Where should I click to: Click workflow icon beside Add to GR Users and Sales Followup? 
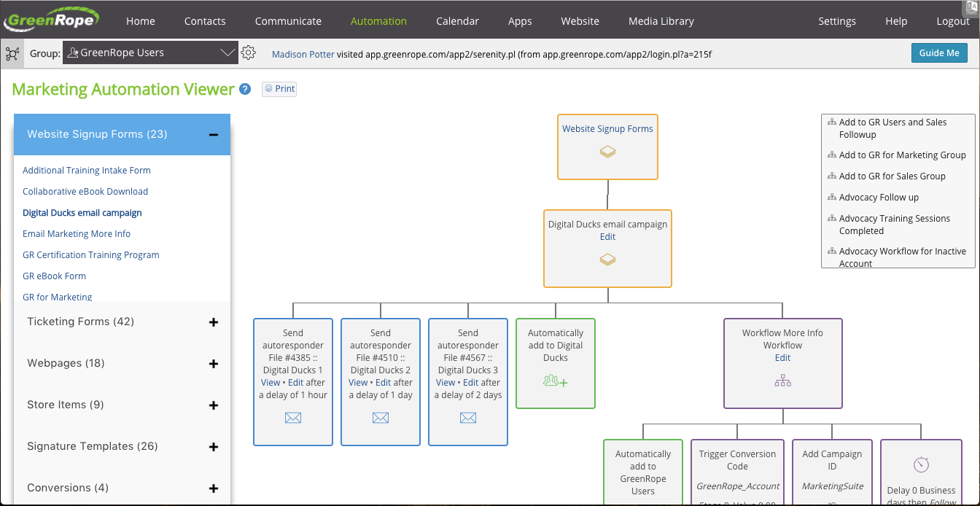click(x=832, y=122)
